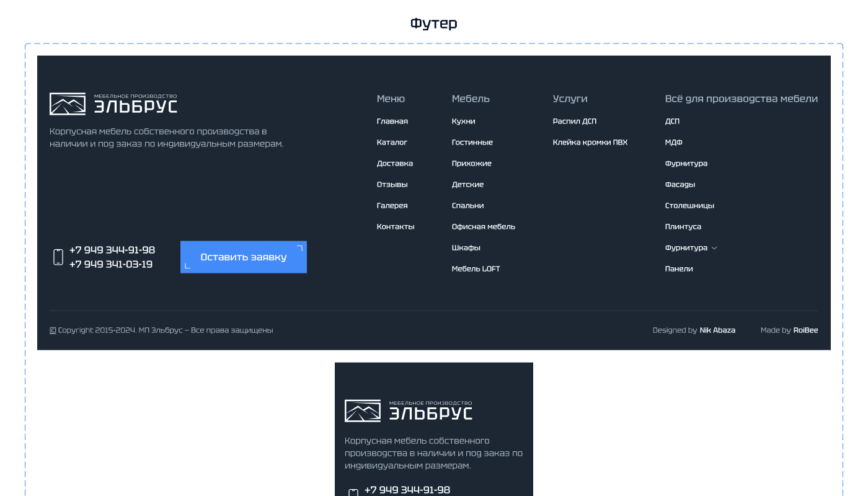
Task: Click the Эльбрус logo in the mobile footer
Action: 409,410
